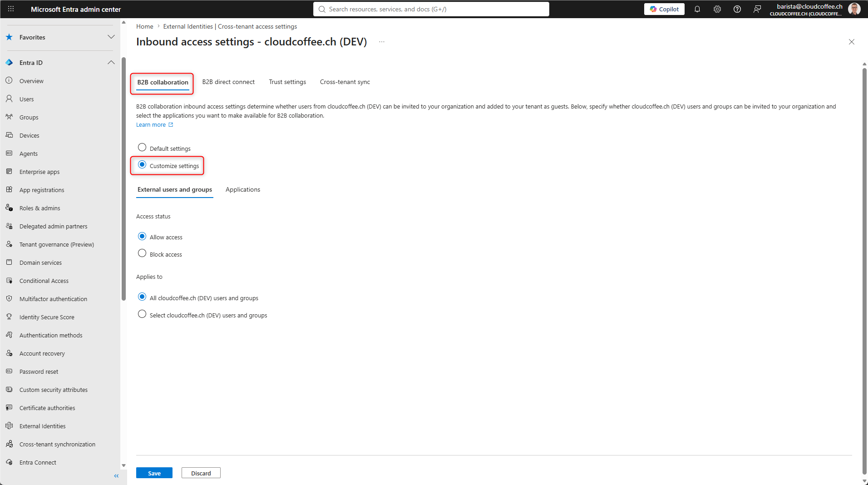This screenshot has width=868, height=485.
Task: Click the sidebar scroll-down arrow
Action: [123, 465]
